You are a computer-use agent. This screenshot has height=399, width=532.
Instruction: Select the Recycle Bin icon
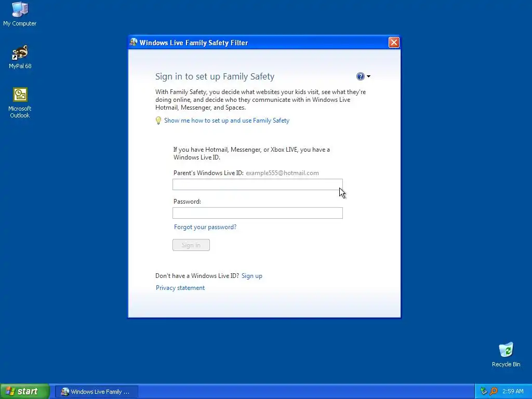pyautogui.click(x=506, y=354)
